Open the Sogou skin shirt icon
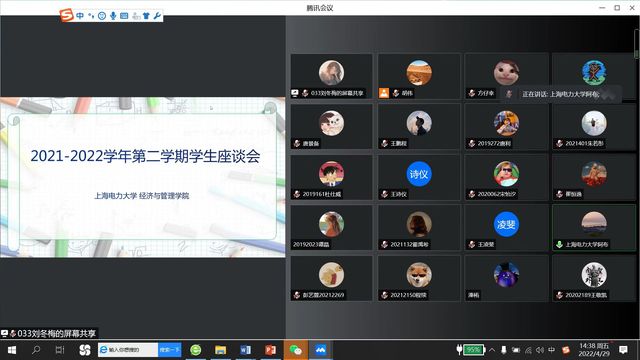The height and width of the screenshot is (360, 640). (x=146, y=16)
